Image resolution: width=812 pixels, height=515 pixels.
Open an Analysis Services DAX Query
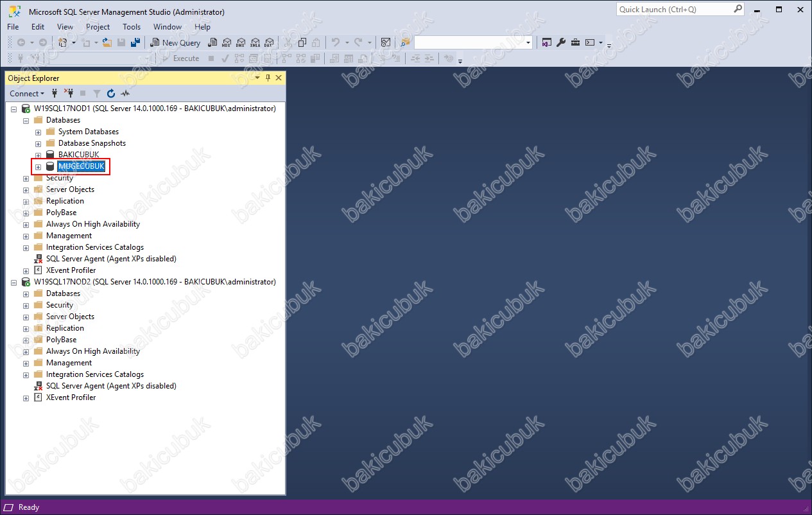268,42
